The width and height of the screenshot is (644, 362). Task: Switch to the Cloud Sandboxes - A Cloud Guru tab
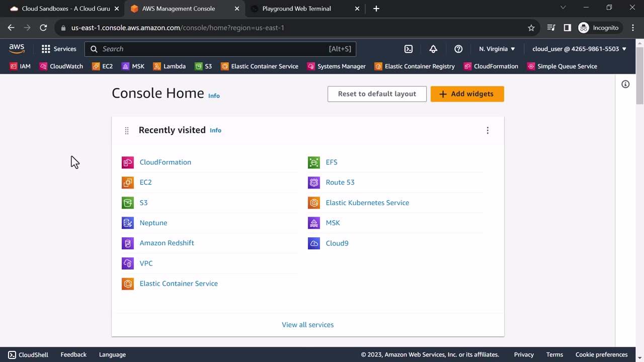click(64, 9)
